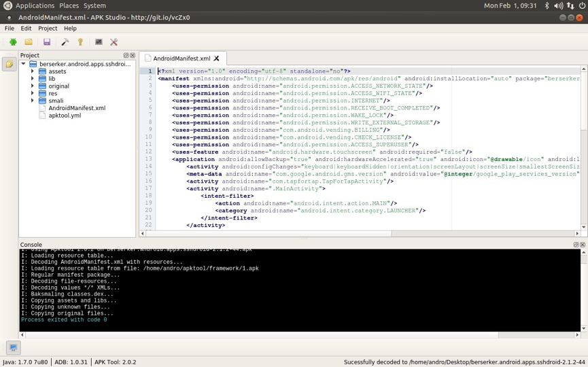Float the Project panel using its undock icon
This screenshot has width=588, height=367.
(126, 55)
